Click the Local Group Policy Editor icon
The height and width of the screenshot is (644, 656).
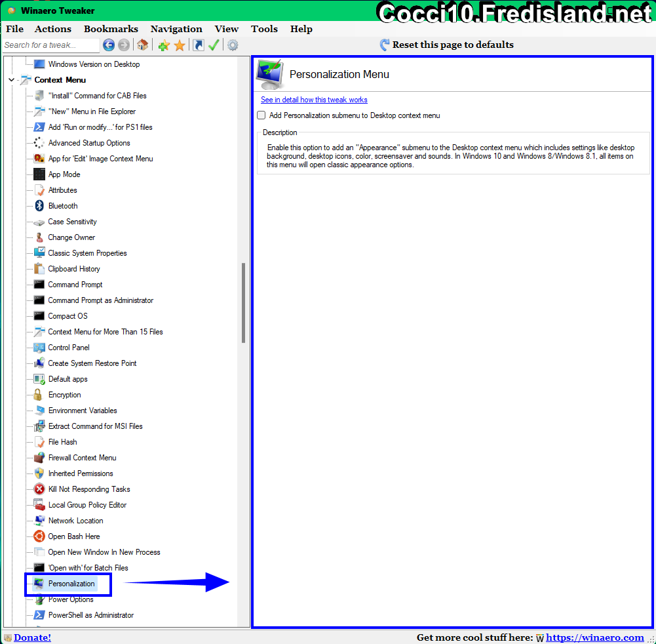(39, 505)
